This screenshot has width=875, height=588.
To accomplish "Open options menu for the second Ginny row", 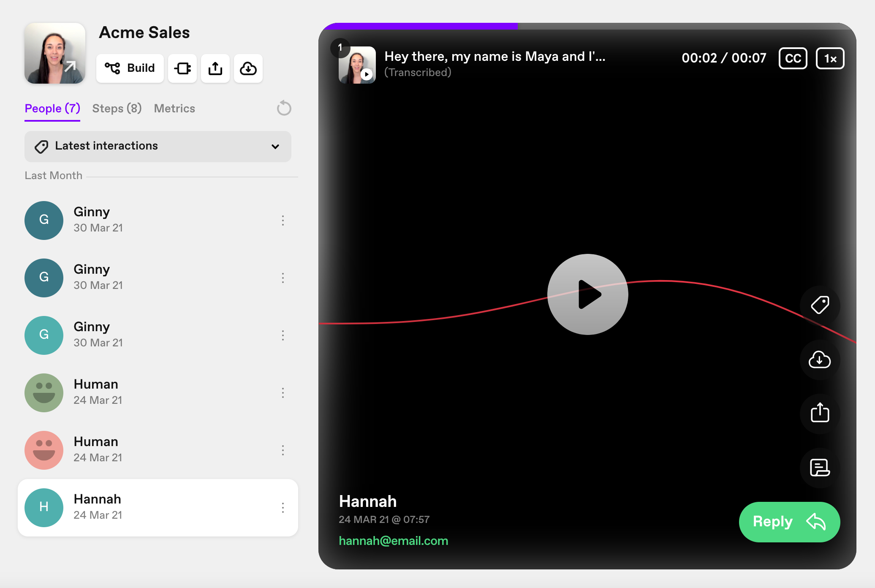I will (283, 278).
